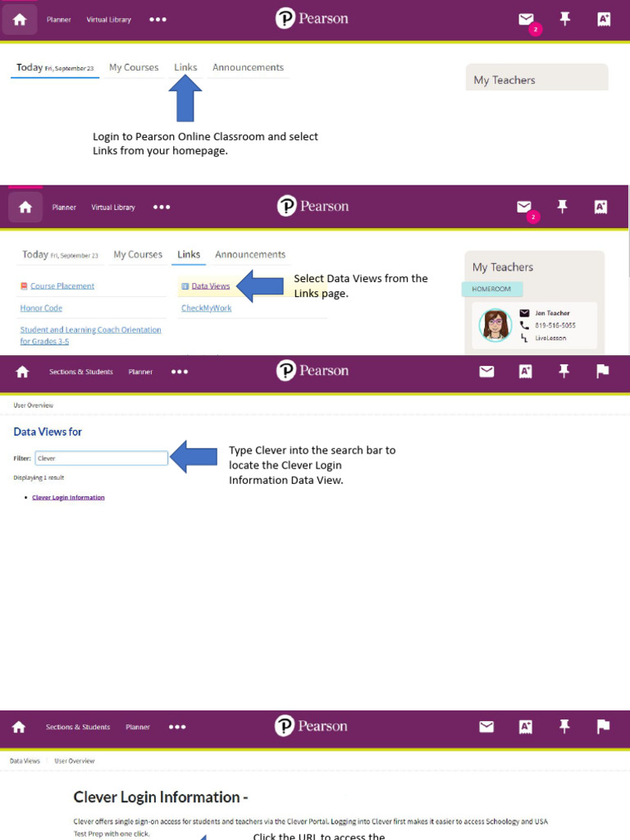Select the active underlined Links tab
630x840 pixels.
189,254
